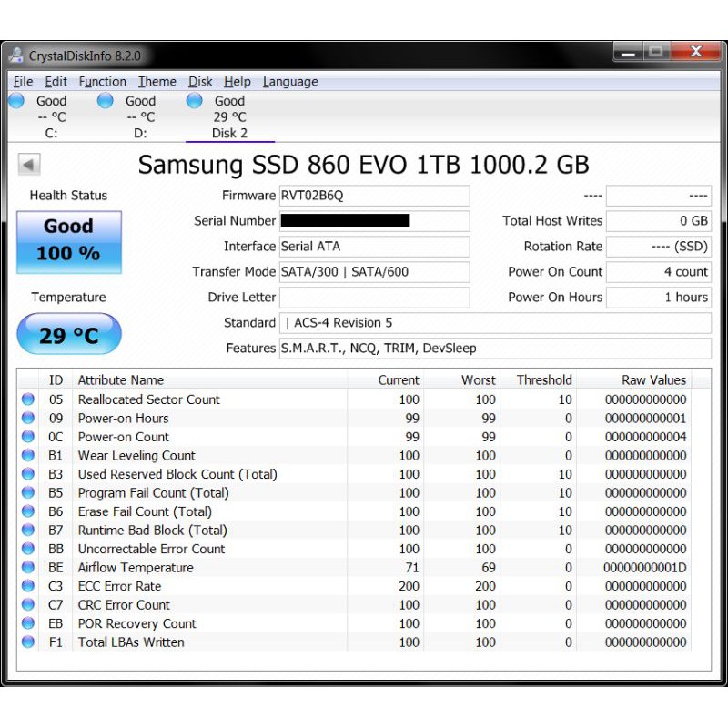Image resolution: width=728 pixels, height=728 pixels.
Task: Click the Firmware value field
Action: (x=374, y=196)
